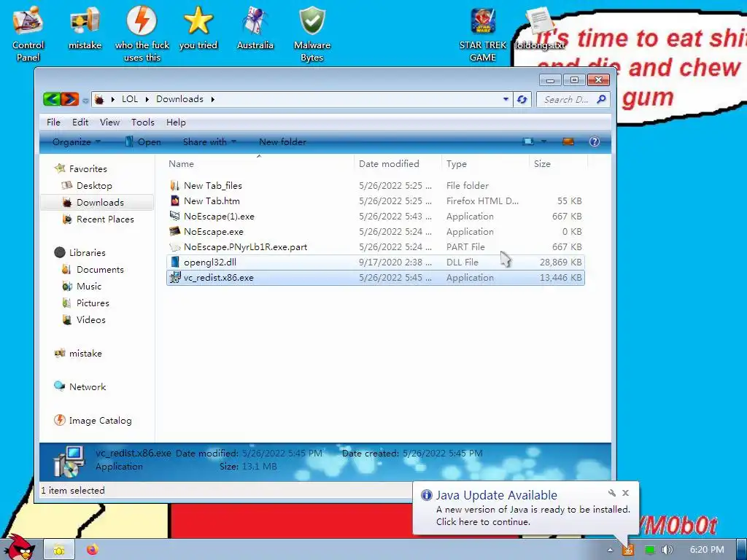Image resolution: width=747 pixels, height=560 pixels.
Task: Expand the arrow after Downloads in address bar
Action: tap(212, 99)
